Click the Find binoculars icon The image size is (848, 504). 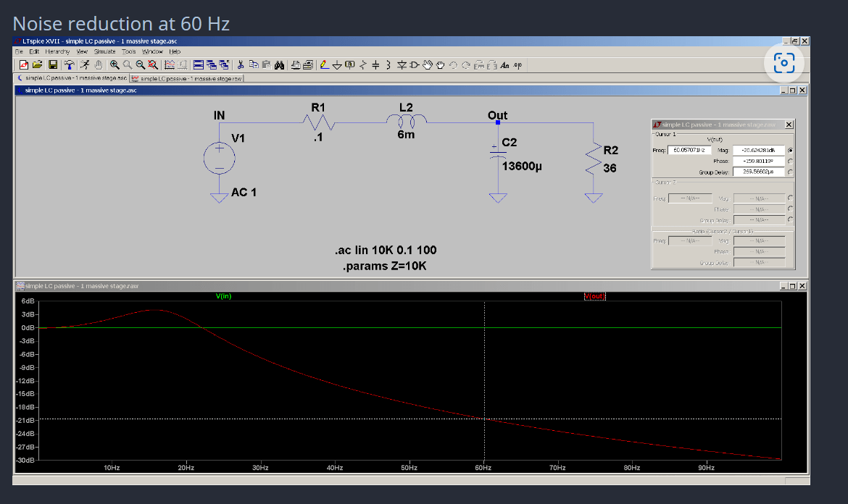pos(280,65)
